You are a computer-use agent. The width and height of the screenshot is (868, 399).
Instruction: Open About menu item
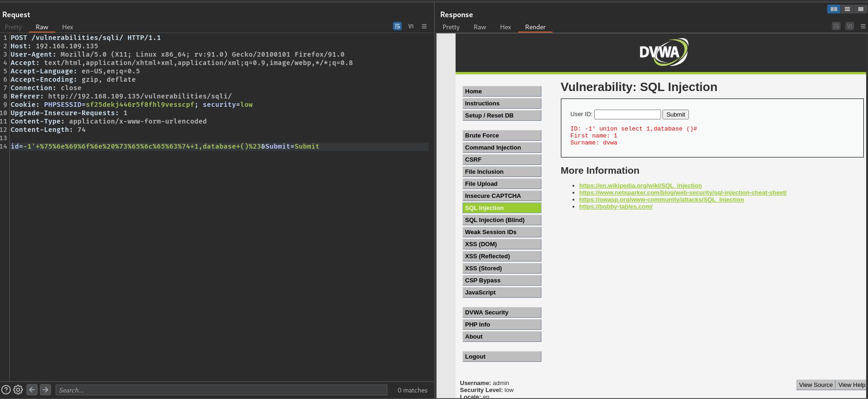pos(502,337)
